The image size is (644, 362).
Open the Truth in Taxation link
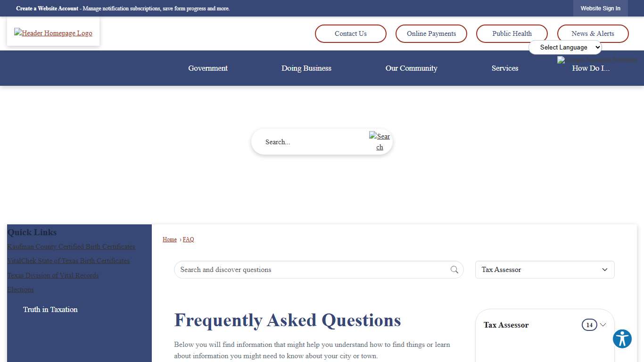[50, 309]
